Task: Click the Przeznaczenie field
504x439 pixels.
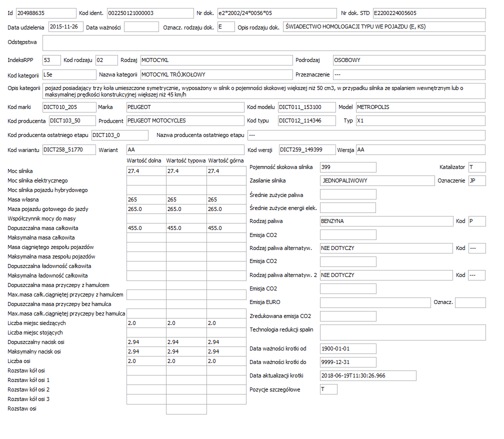Action: [x=409, y=74]
